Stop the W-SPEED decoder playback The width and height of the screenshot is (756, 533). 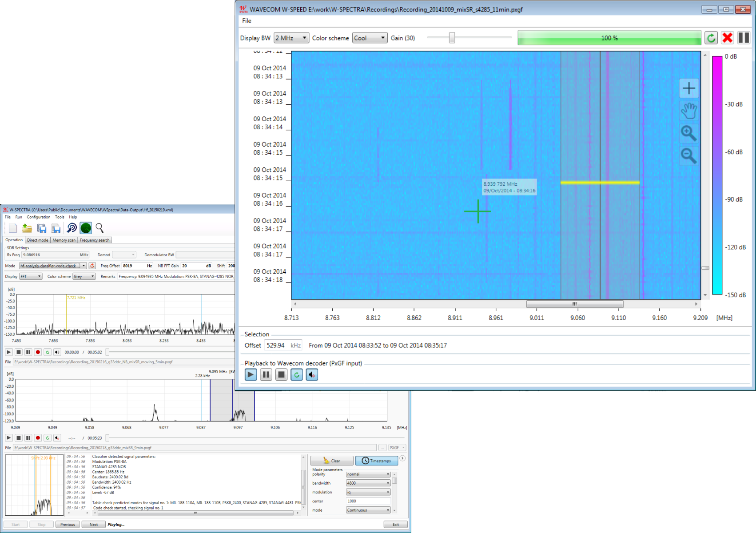(x=281, y=375)
